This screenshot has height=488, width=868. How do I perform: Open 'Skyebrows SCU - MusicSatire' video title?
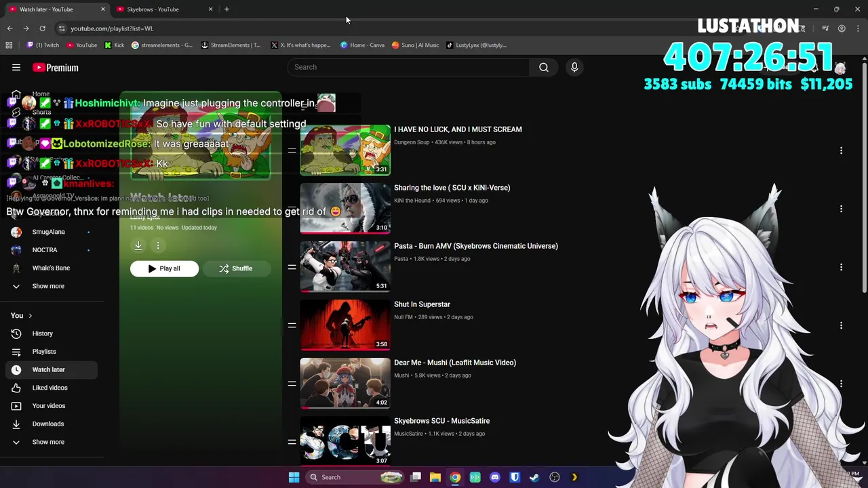(441, 421)
